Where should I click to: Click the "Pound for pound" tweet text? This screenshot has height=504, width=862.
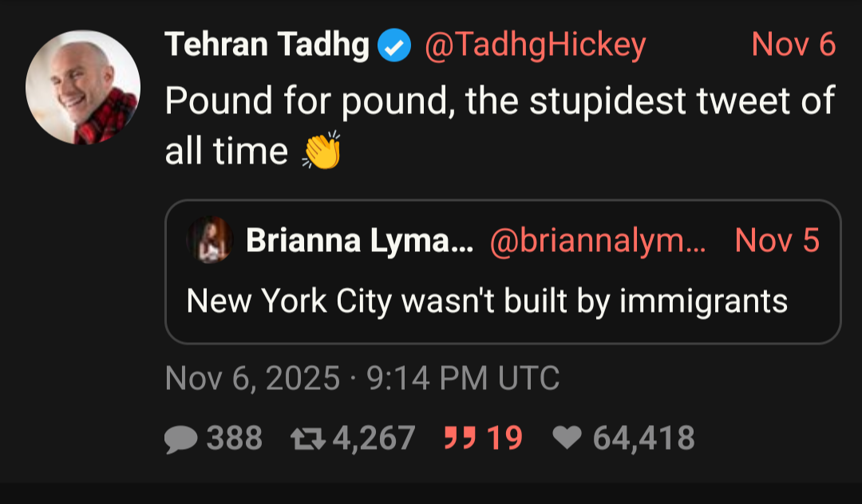(x=500, y=102)
